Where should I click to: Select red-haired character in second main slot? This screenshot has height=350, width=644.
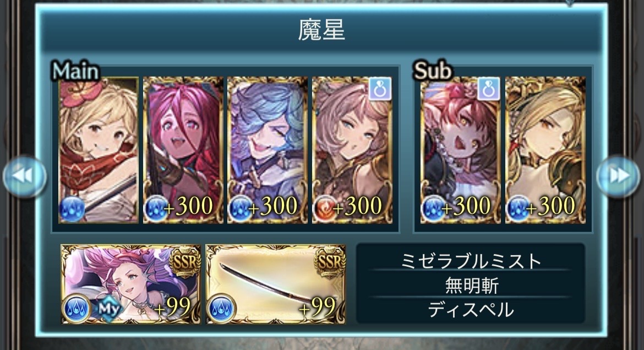(183, 150)
